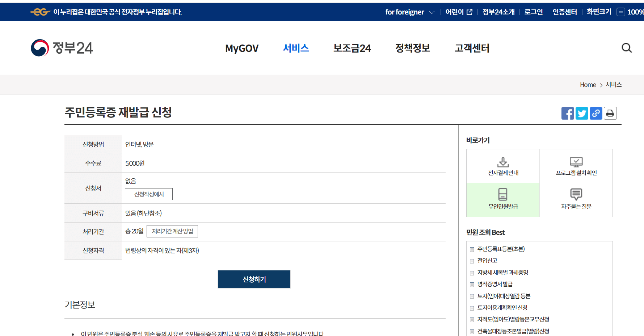The height and width of the screenshot is (336, 644).
Task: Go to the 고객센터 menu
Action: [472, 48]
